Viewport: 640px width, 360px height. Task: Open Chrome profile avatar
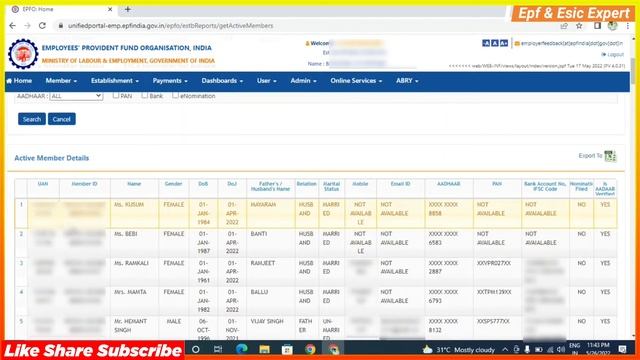[612, 26]
